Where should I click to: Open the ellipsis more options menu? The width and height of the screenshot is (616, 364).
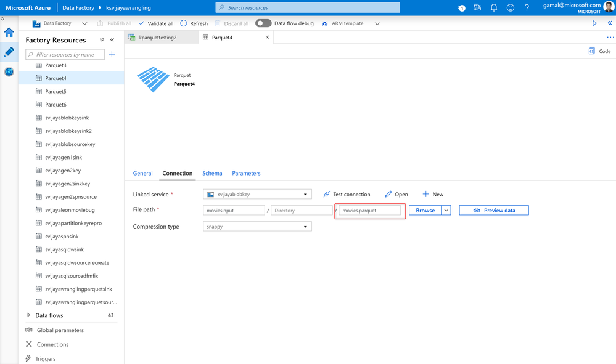point(610,38)
